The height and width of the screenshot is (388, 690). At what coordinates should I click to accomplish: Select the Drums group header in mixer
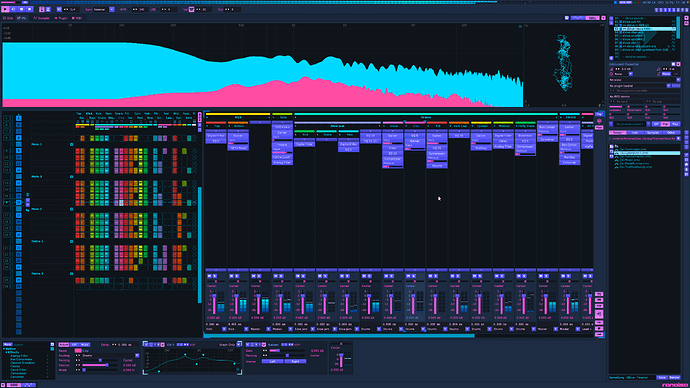pos(426,117)
